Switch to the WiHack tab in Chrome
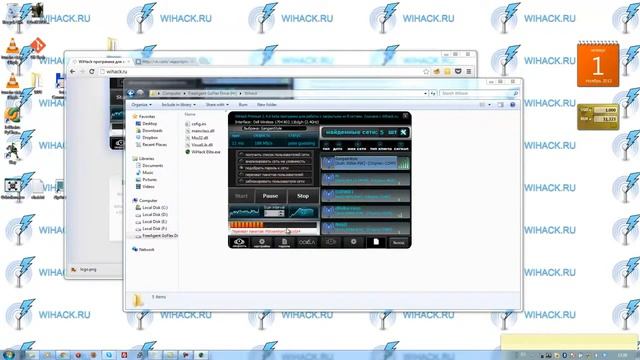This screenshot has height=360, width=640. pyautogui.click(x=102, y=62)
